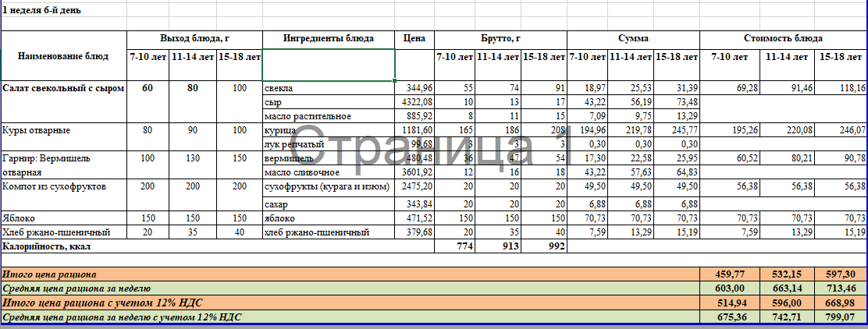Click the 'масло сливочное' ingredient cell

329,172
